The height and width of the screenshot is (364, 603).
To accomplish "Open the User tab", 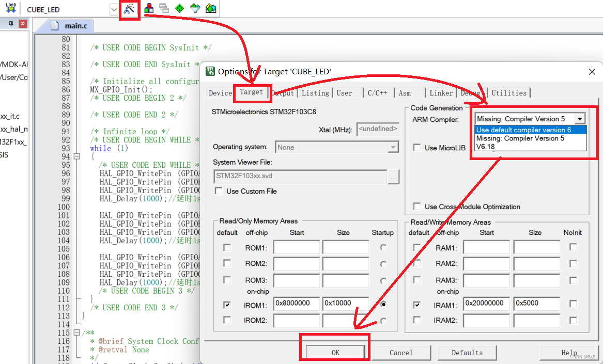I will point(345,93).
